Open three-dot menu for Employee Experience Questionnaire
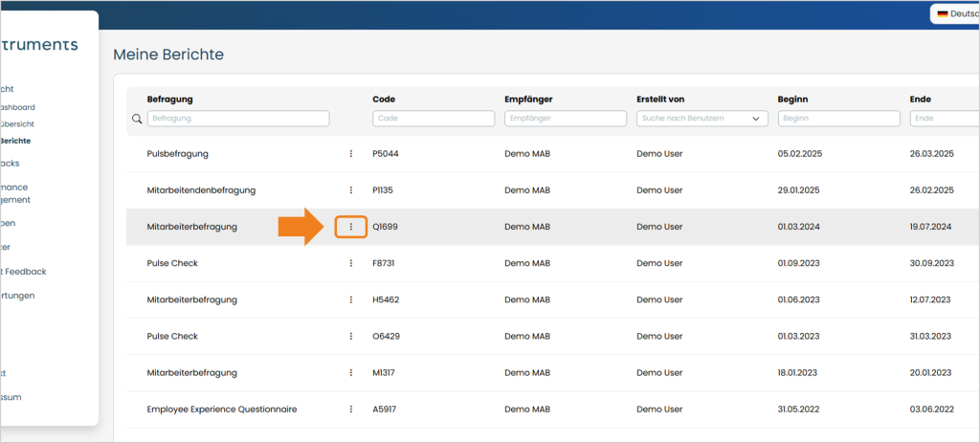 click(350, 410)
